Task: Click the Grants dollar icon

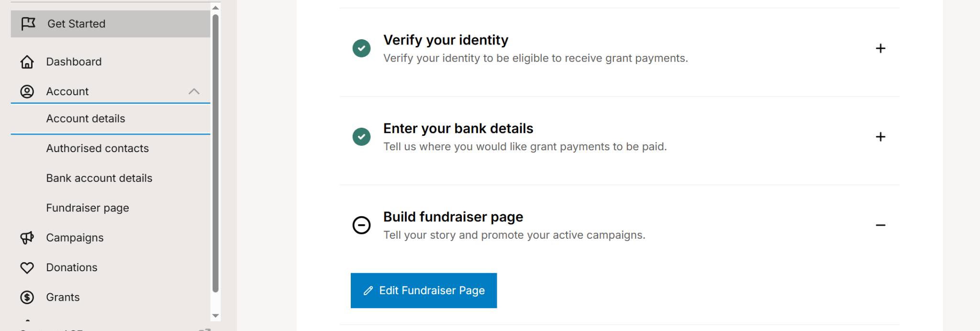Action: point(27,297)
